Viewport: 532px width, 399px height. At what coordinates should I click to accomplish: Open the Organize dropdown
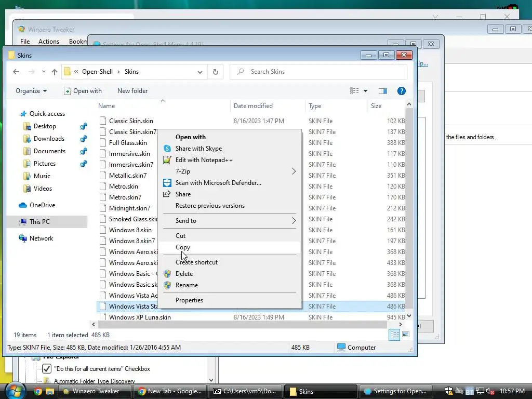click(x=31, y=91)
